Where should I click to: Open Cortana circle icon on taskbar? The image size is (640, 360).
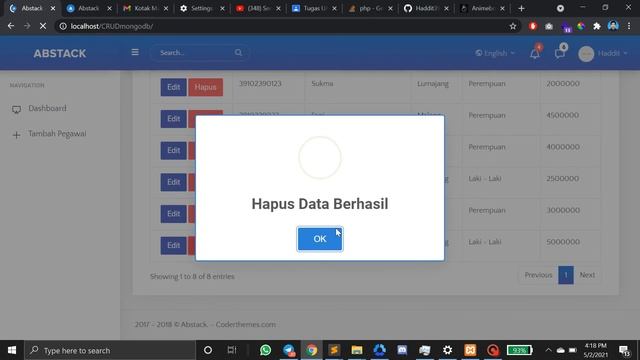pos(208,350)
